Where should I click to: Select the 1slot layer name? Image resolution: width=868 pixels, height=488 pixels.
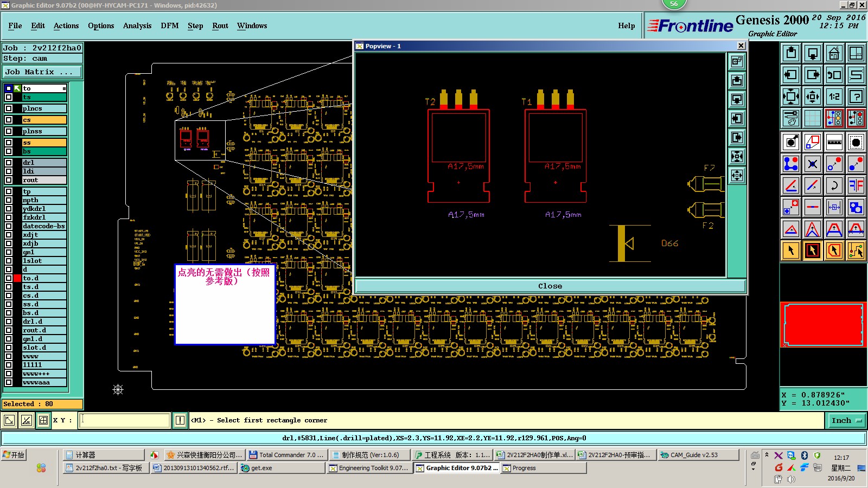click(44, 261)
